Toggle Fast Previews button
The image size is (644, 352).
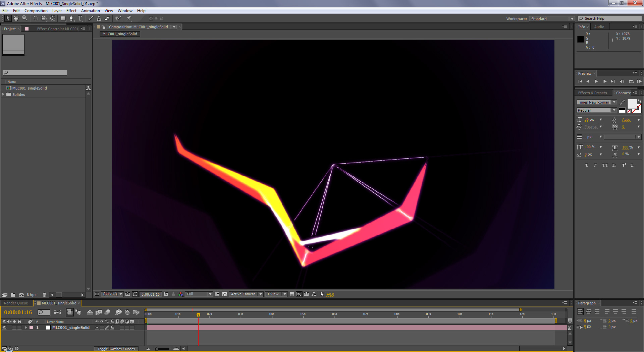(x=299, y=294)
